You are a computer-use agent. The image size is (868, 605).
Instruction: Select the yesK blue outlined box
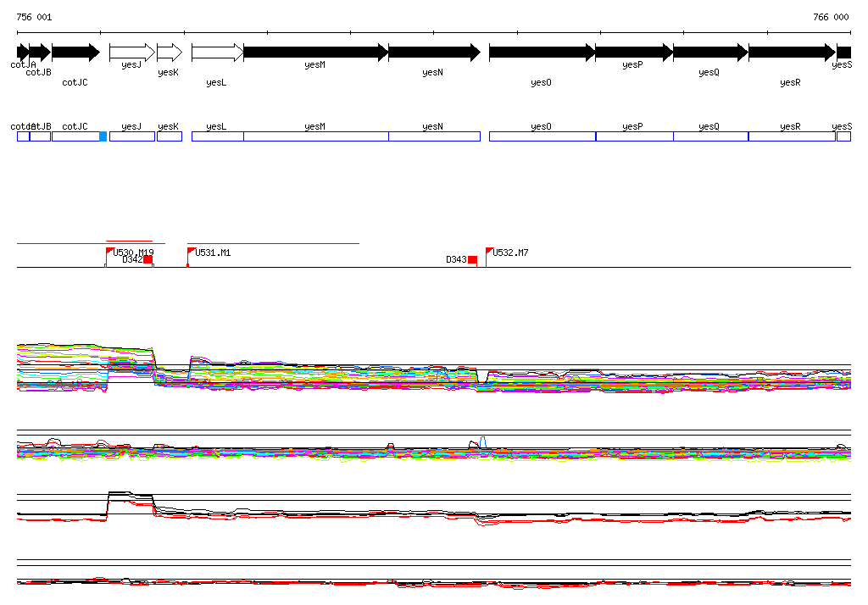(x=170, y=136)
